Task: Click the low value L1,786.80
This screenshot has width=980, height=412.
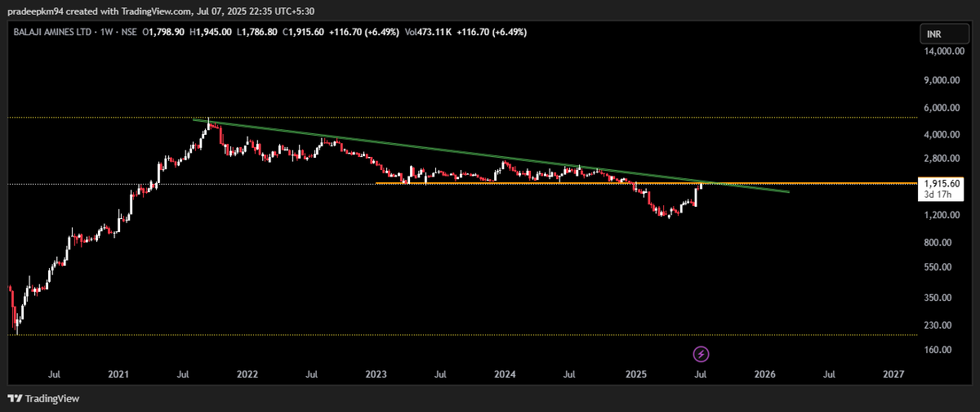Action: pyautogui.click(x=258, y=32)
